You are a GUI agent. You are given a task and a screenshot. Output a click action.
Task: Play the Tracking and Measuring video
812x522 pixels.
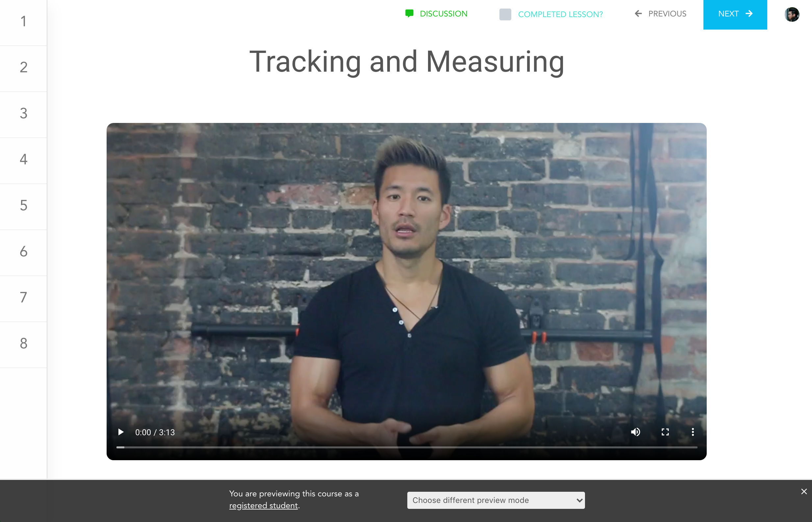(x=121, y=432)
